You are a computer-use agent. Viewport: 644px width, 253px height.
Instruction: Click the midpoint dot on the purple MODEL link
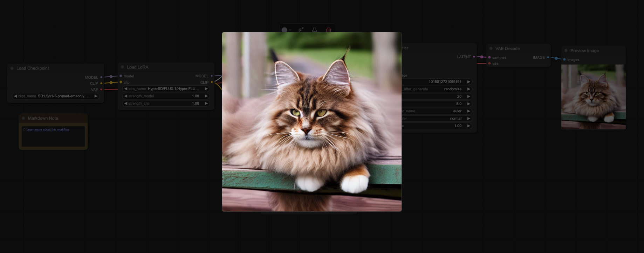coord(111,77)
